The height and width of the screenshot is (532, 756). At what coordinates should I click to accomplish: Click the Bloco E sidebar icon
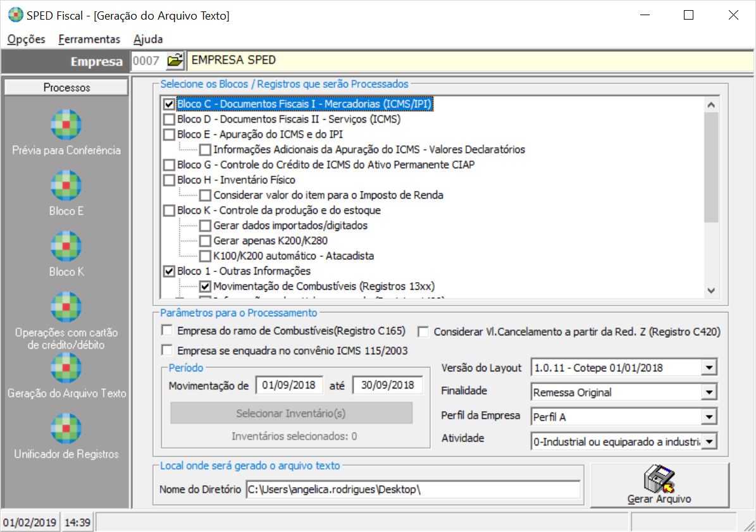click(x=66, y=186)
